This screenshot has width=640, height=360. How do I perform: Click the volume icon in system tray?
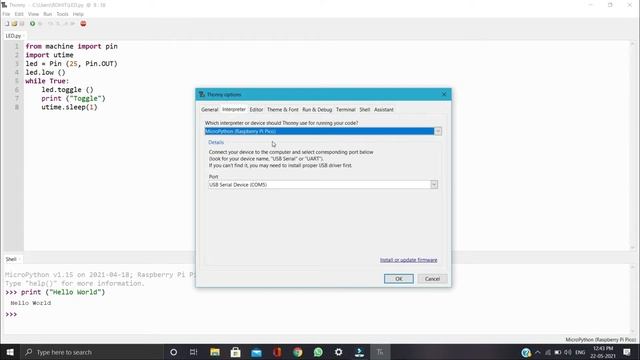coord(567,352)
